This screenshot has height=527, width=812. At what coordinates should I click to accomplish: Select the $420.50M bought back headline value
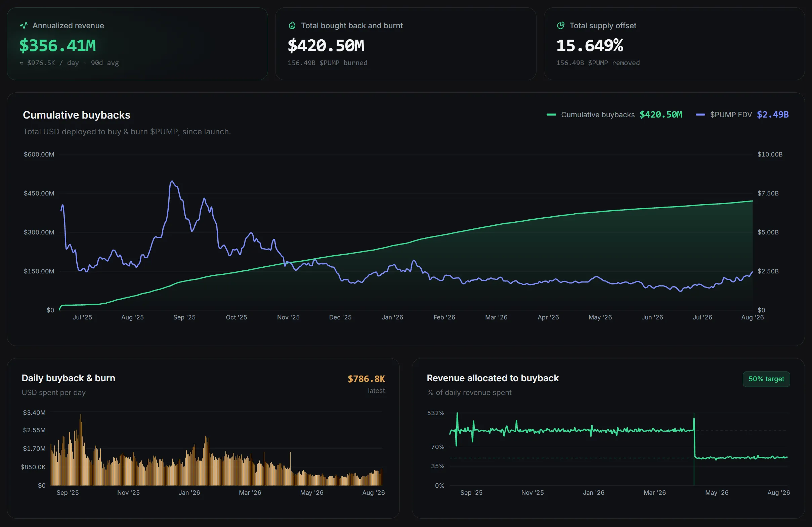[326, 45]
